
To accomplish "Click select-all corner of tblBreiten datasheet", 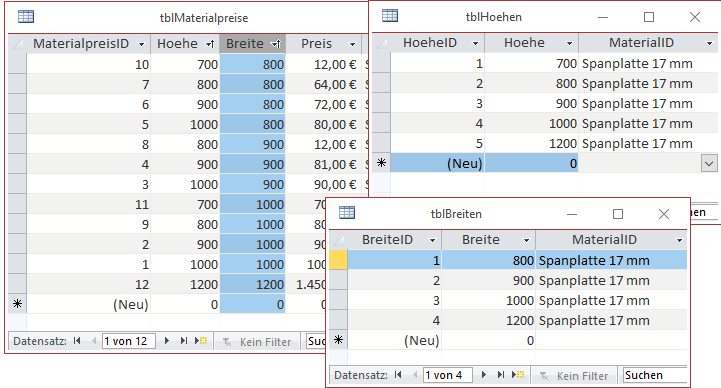I will [338, 240].
